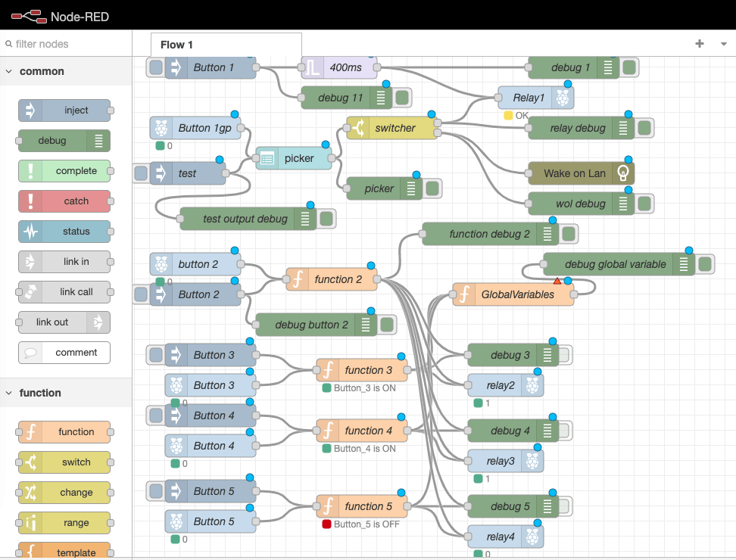The width and height of the screenshot is (736, 560).
Task: Toggle the debug button 2 output button
Action: (x=387, y=325)
